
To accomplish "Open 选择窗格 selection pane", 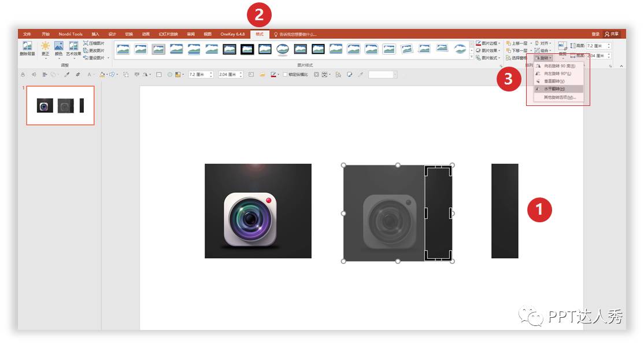I will tap(517, 58).
